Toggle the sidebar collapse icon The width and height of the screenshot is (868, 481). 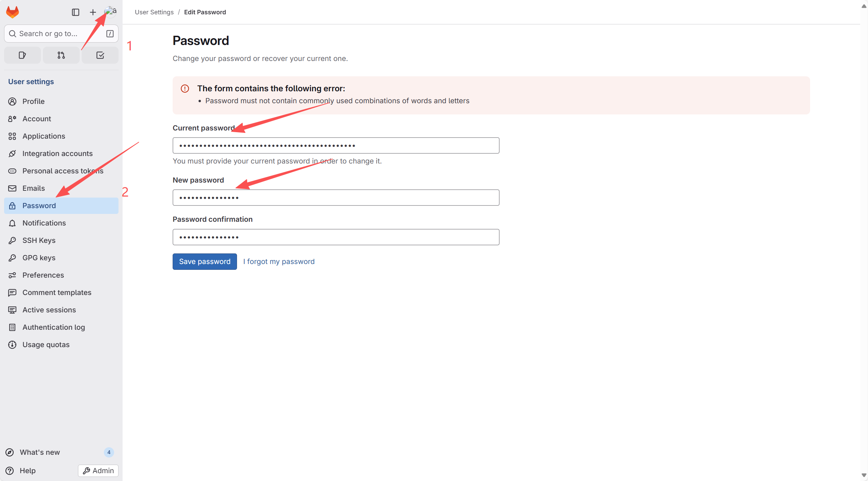(76, 12)
